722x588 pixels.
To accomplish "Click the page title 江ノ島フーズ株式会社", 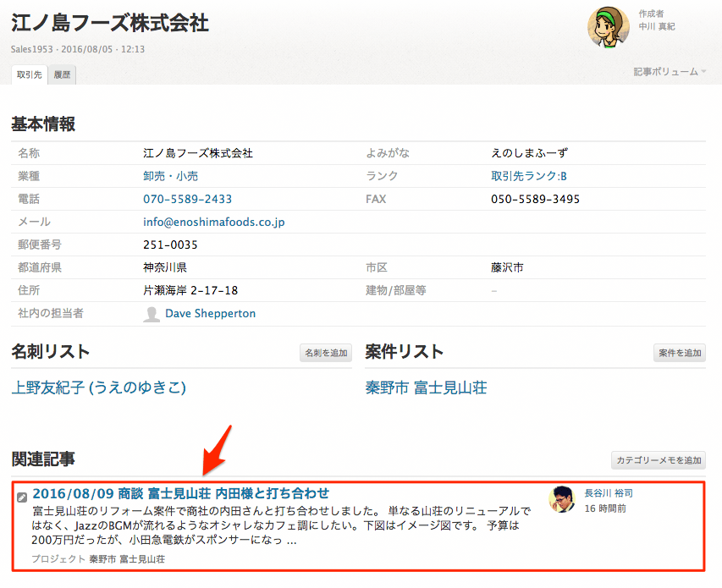I will pyautogui.click(x=110, y=23).
